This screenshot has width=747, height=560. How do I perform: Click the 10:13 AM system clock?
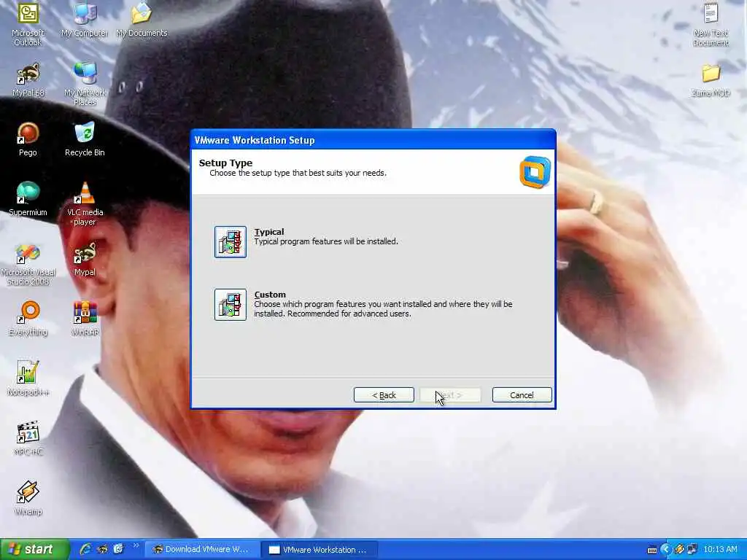point(720,550)
